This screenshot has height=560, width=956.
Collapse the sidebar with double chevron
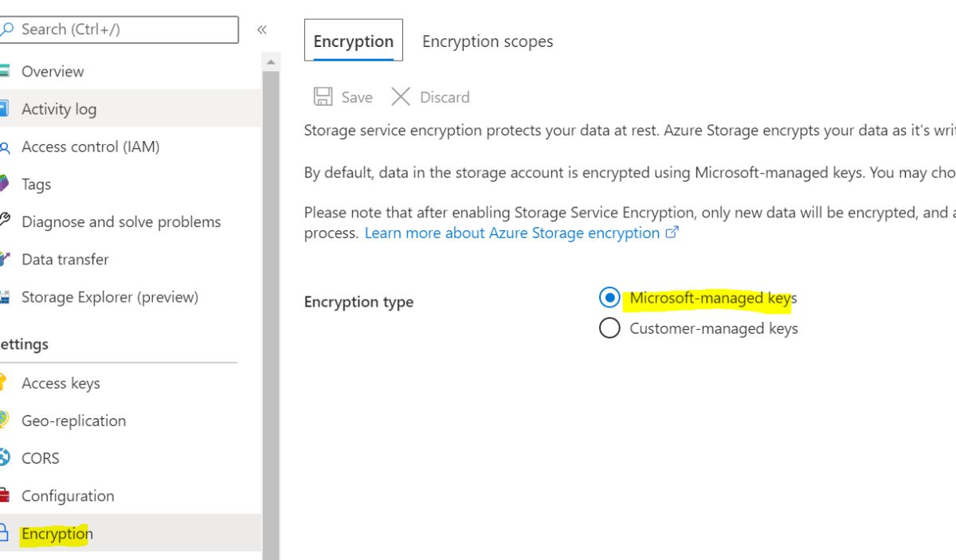point(261,29)
